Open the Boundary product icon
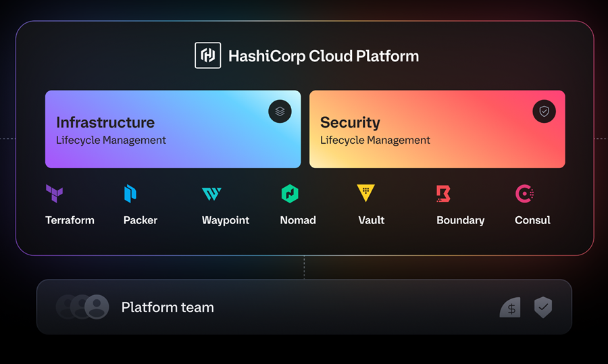Screen dimensions: 608x364 pyautogui.click(x=443, y=194)
